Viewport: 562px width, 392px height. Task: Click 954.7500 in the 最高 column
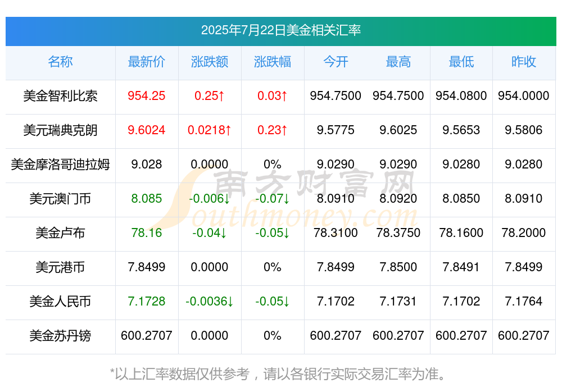point(398,95)
